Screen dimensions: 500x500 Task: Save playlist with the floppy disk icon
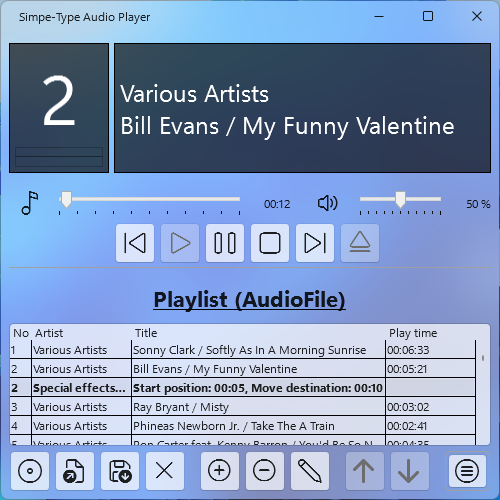pyautogui.click(x=120, y=471)
